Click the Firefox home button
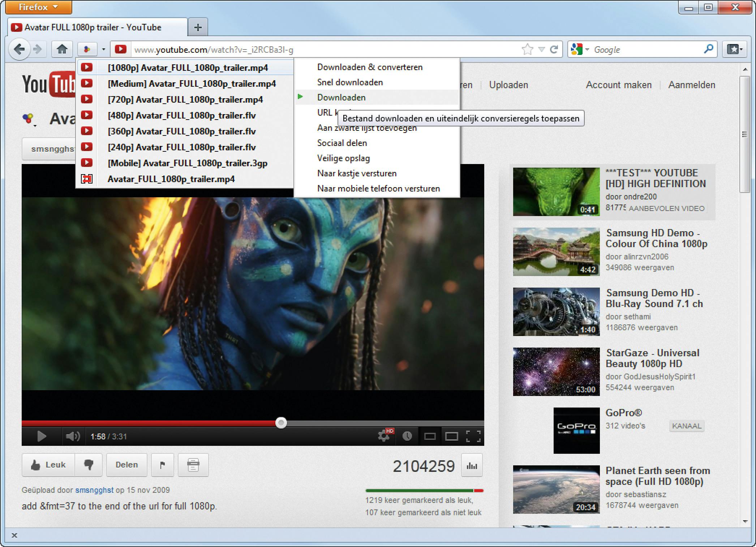Image resolution: width=756 pixels, height=547 pixels. [62, 49]
